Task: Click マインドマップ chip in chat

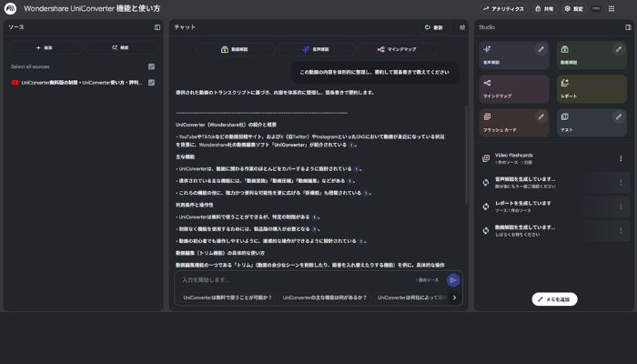Action: (x=397, y=49)
